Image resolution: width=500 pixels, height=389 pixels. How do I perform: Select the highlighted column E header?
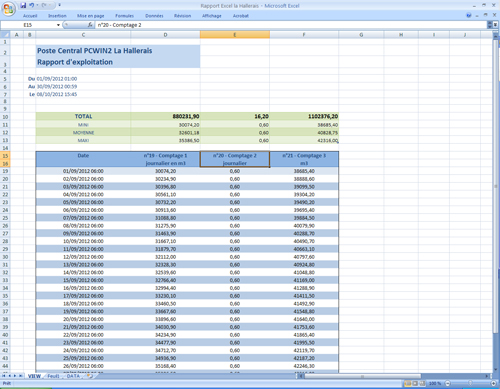235,35
